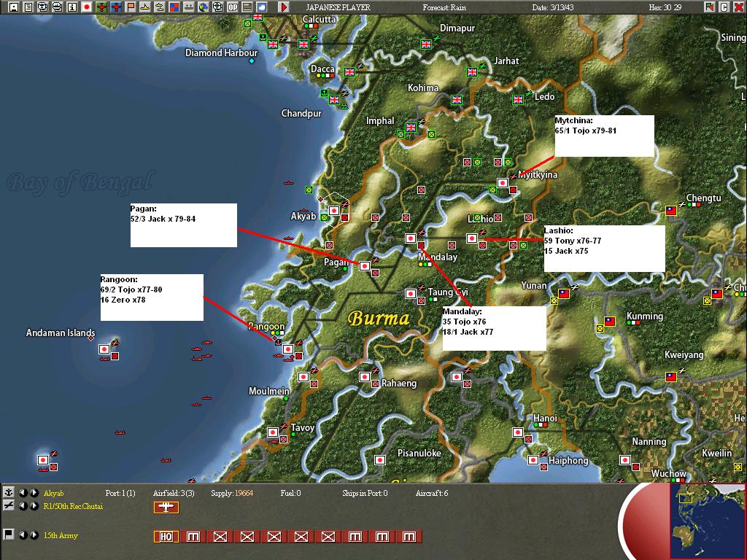747x560 pixels.
Task: Select the Japanese base marker at Tavoy
Action: click(273, 432)
